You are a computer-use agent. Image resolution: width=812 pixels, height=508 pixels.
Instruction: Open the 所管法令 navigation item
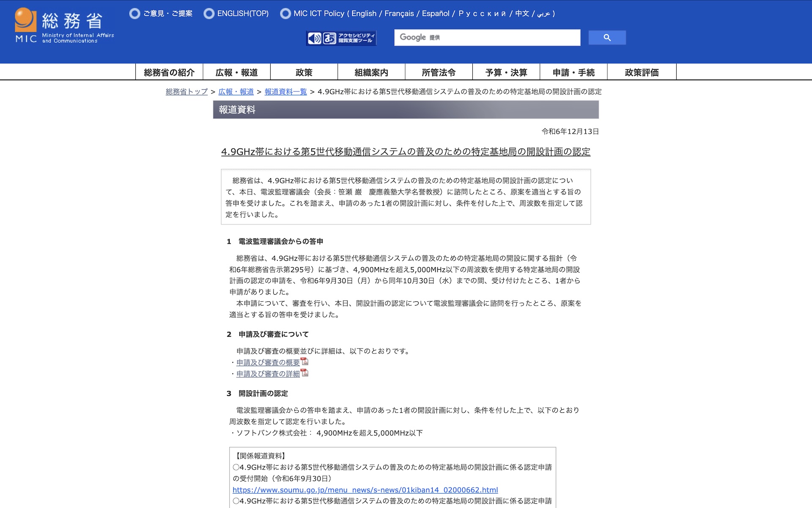click(x=439, y=72)
